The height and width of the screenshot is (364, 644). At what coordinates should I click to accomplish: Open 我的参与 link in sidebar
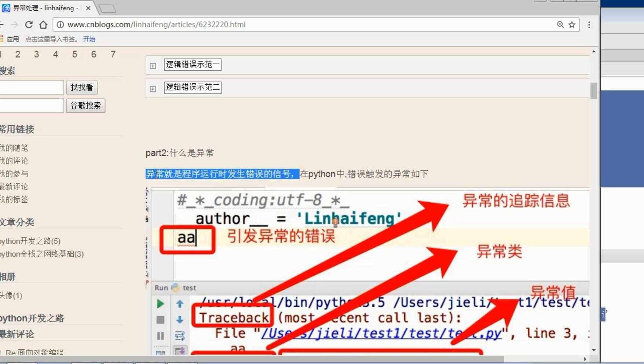pos(14,174)
